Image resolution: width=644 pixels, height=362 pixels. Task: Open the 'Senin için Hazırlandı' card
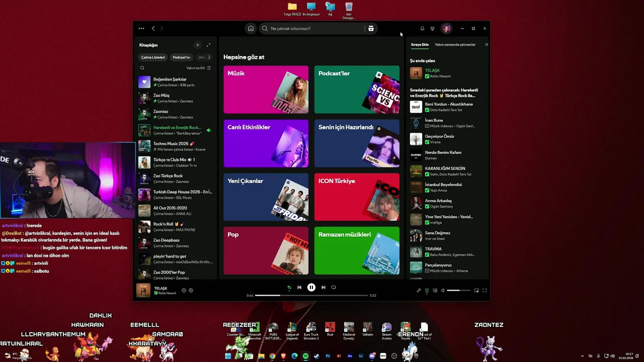[x=357, y=143]
